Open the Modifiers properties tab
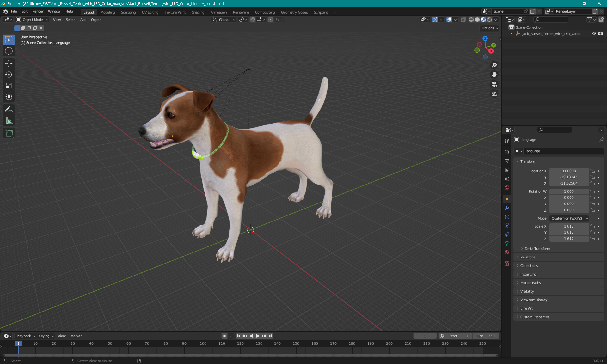 point(507,208)
